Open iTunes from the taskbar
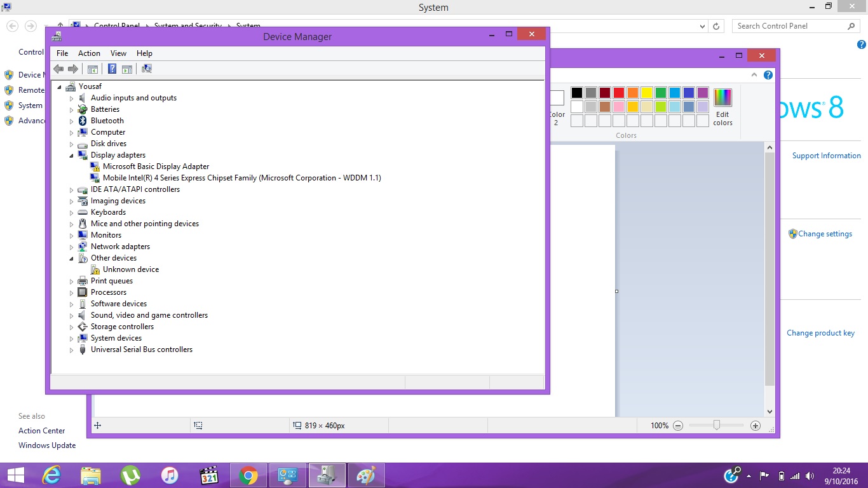The width and height of the screenshot is (868, 488). click(x=170, y=475)
